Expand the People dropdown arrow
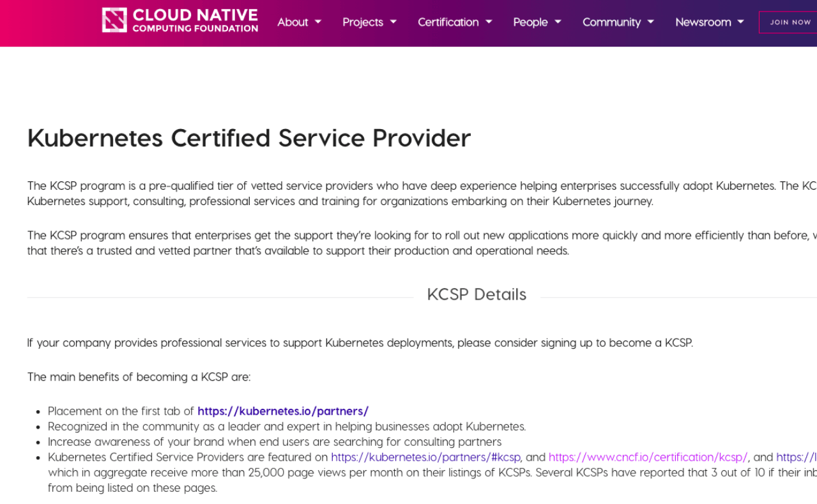Viewport: 817px width, 504px height. [x=558, y=22]
